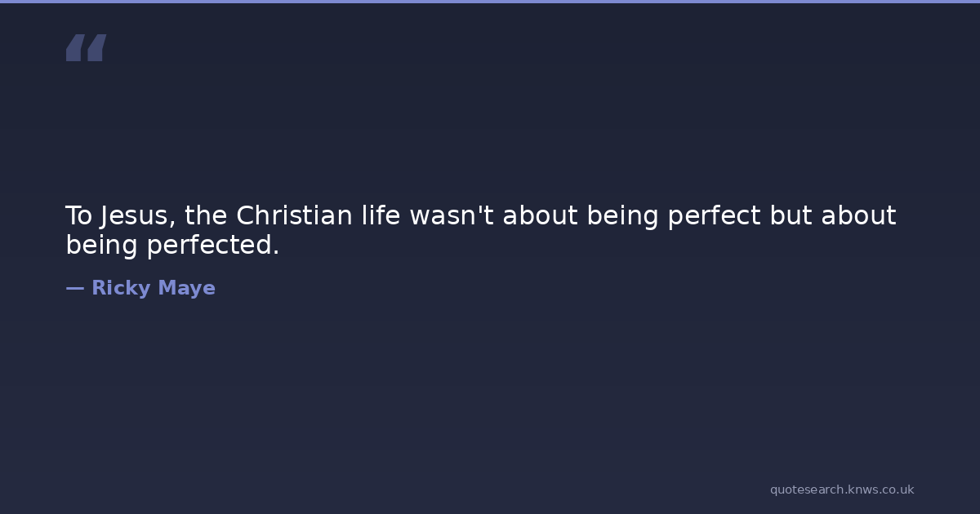Click the author name Ricky Maye
This screenshot has height=514, width=980.
(x=153, y=288)
